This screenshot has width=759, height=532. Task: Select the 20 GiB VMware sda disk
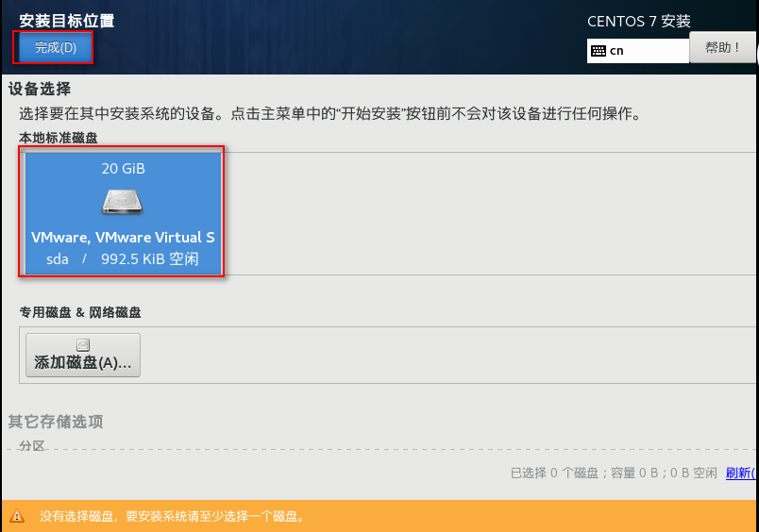point(124,213)
